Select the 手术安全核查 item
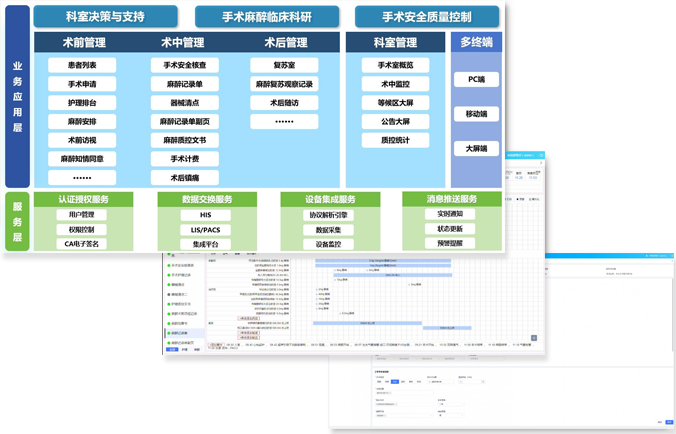 pyautogui.click(x=182, y=66)
